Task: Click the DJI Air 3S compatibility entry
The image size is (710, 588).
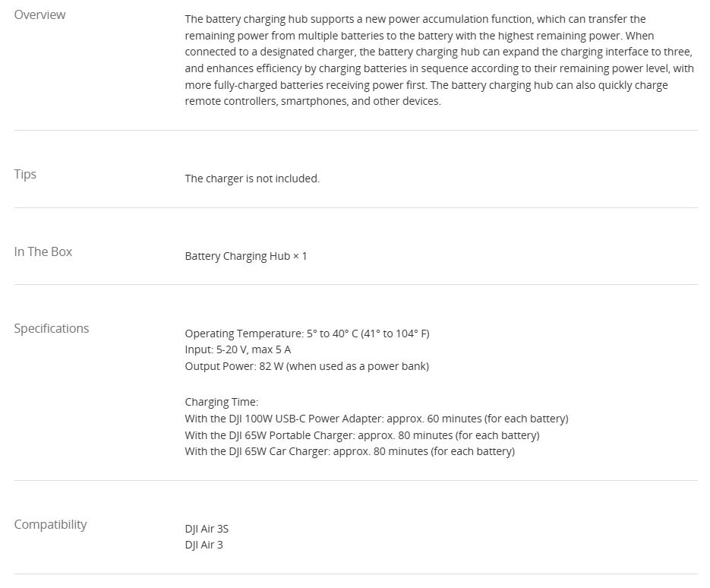Action: click(x=207, y=529)
